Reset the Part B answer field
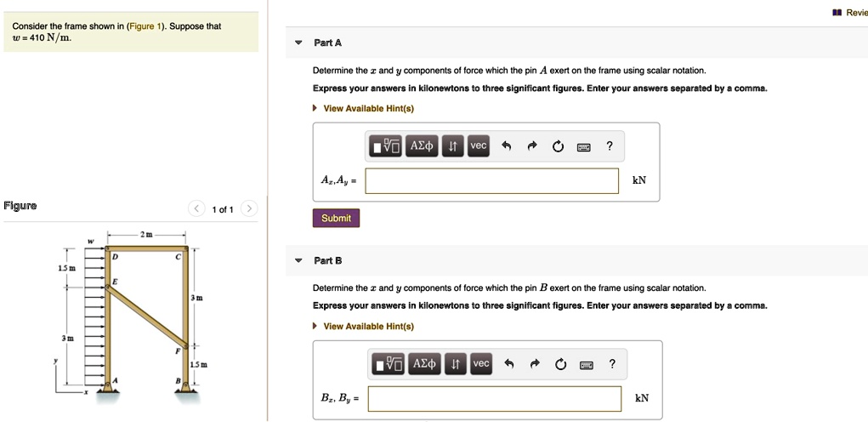868x422 pixels. click(x=560, y=364)
